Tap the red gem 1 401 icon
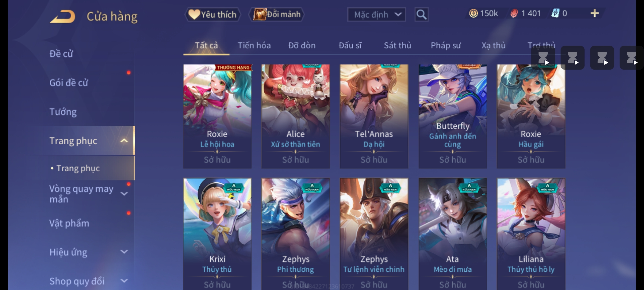The image size is (644, 290). click(x=514, y=13)
